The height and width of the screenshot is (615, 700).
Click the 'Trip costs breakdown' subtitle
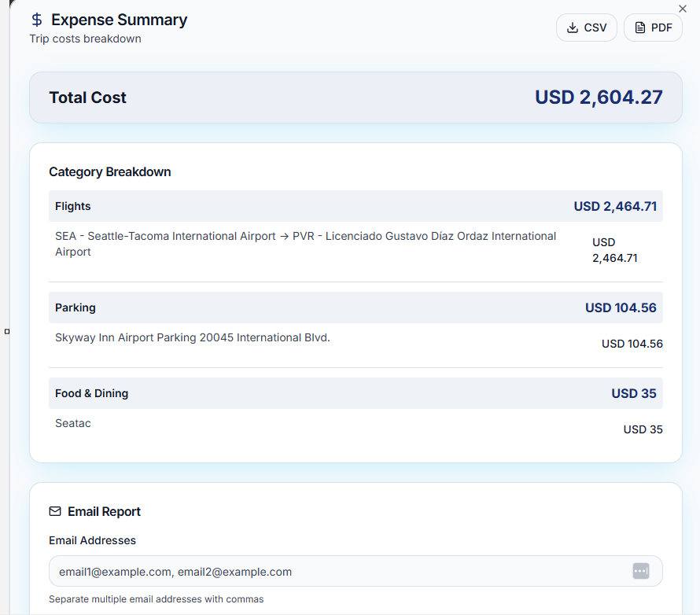point(85,39)
